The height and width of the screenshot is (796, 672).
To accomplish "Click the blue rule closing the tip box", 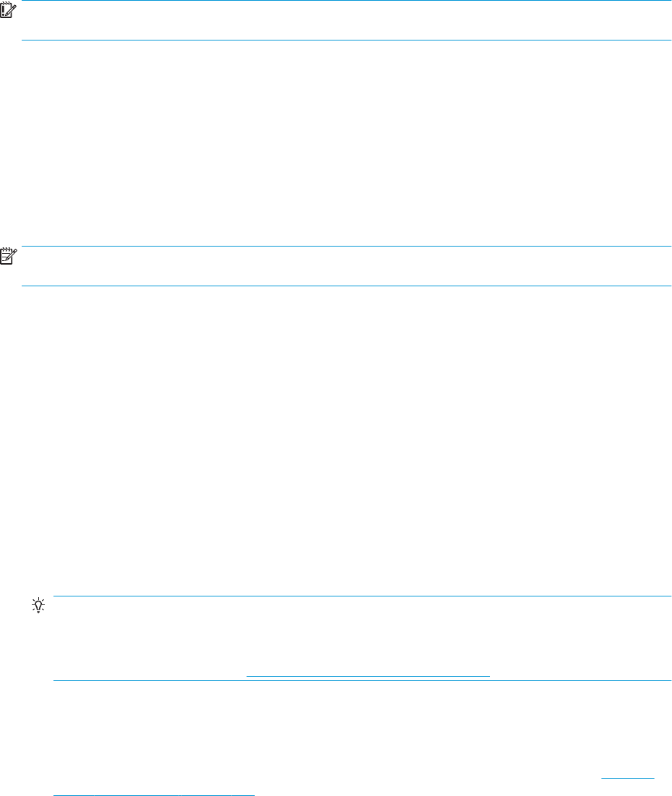I will [x=363, y=681].
